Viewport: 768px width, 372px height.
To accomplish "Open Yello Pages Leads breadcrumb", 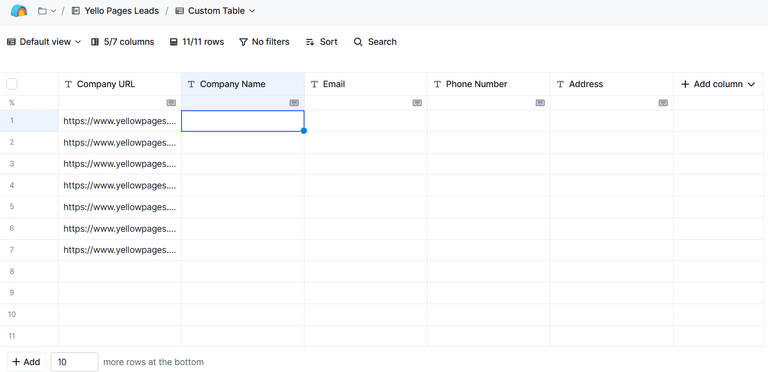I will pyautogui.click(x=115, y=11).
